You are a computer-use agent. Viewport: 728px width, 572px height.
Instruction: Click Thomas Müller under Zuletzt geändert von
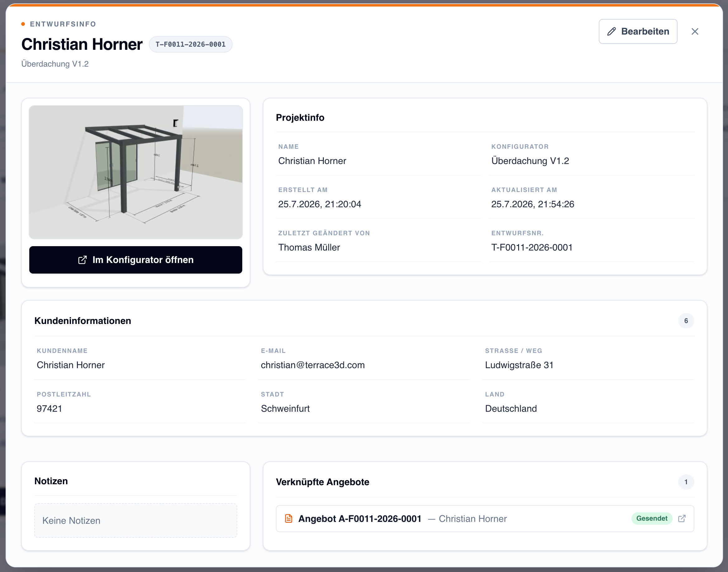pos(309,247)
